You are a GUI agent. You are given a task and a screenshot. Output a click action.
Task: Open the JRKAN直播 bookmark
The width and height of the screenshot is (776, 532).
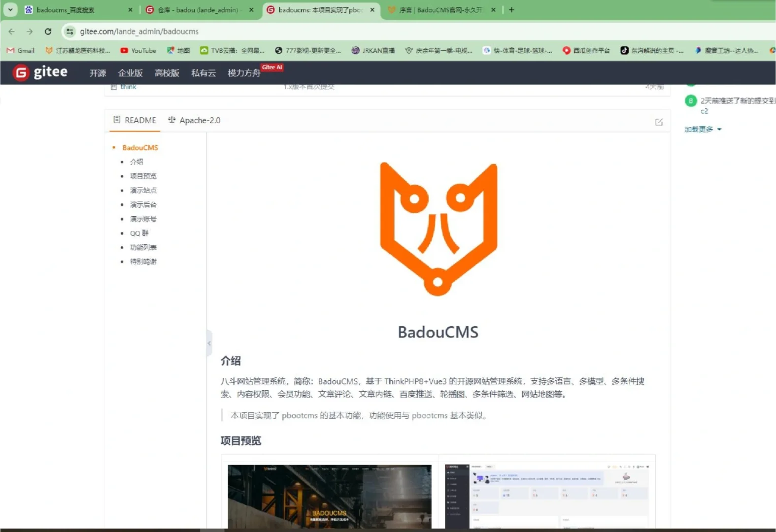[x=373, y=50]
